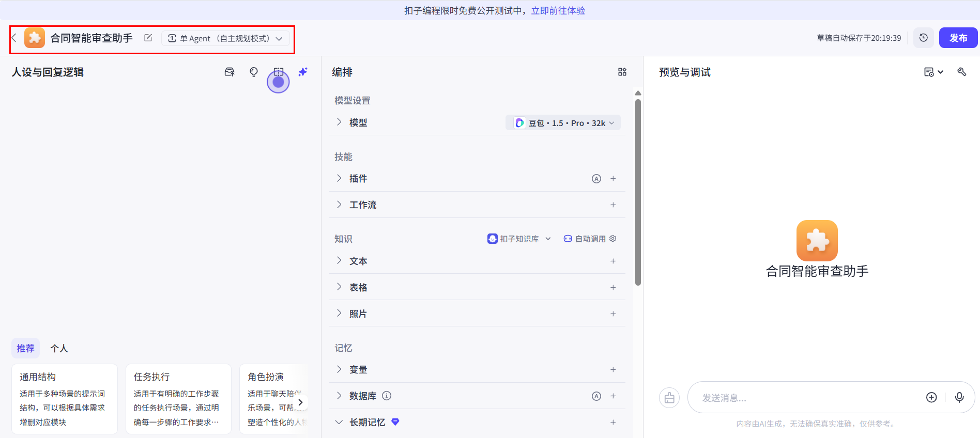Click the info icon next to 数据库
The width and height of the screenshot is (980, 438).
tap(387, 396)
